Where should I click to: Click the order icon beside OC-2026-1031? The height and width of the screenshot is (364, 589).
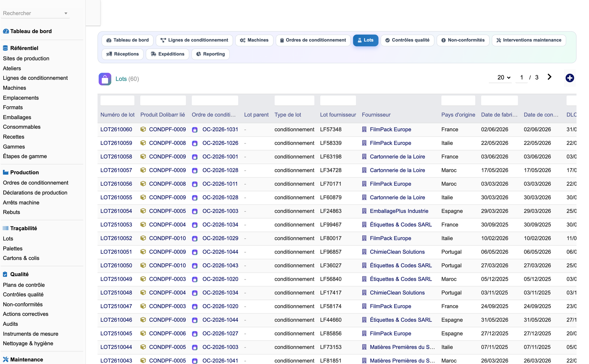click(195, 130)
